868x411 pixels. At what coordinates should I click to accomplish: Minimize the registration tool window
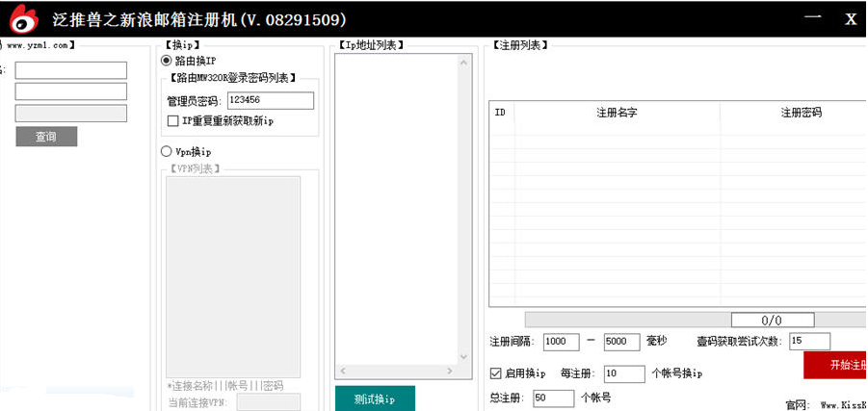[813, 17]
